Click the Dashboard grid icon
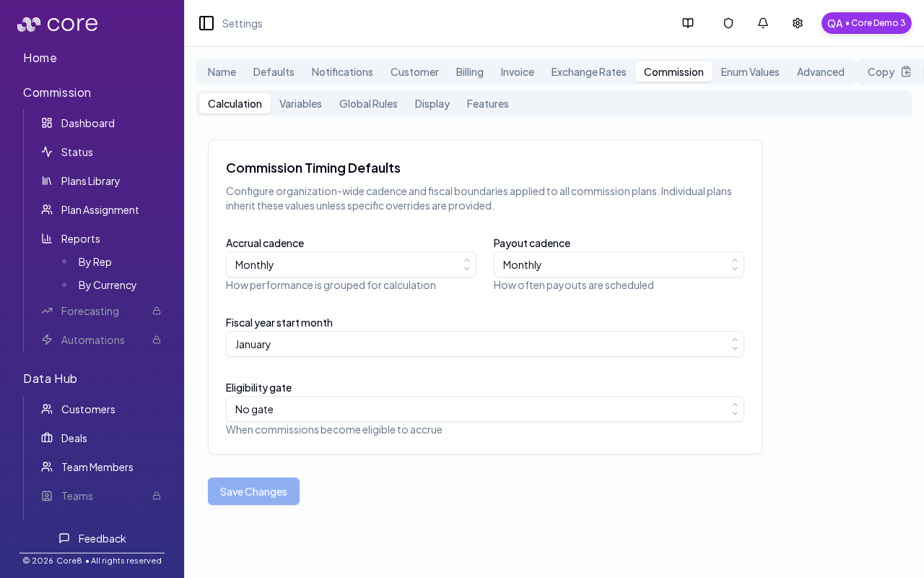 tap(47, 123)
